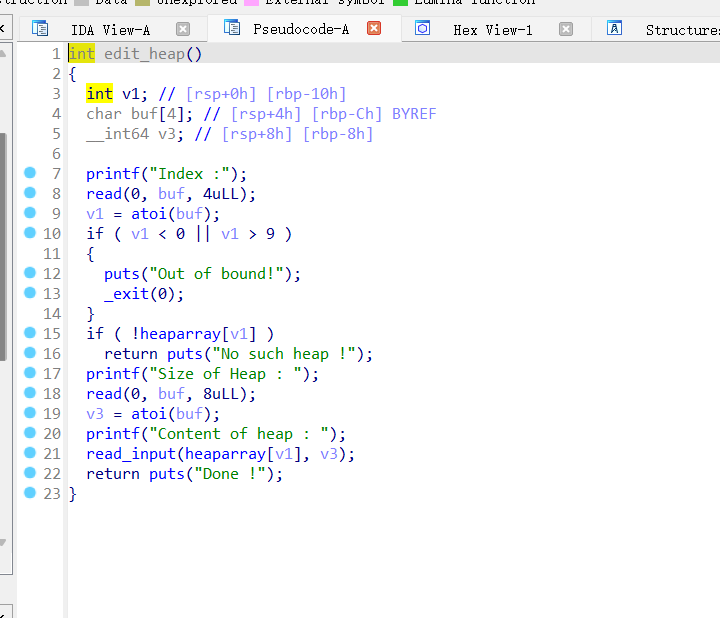The height and width of the screenshot is (618, 720).
Task: Toggle breakpoint dot on line 21
Action: tap(30, 453)
